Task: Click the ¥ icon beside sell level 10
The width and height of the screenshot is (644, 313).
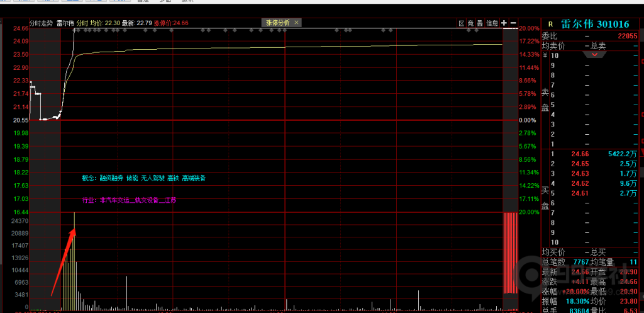Action: [x=545, y=55]
